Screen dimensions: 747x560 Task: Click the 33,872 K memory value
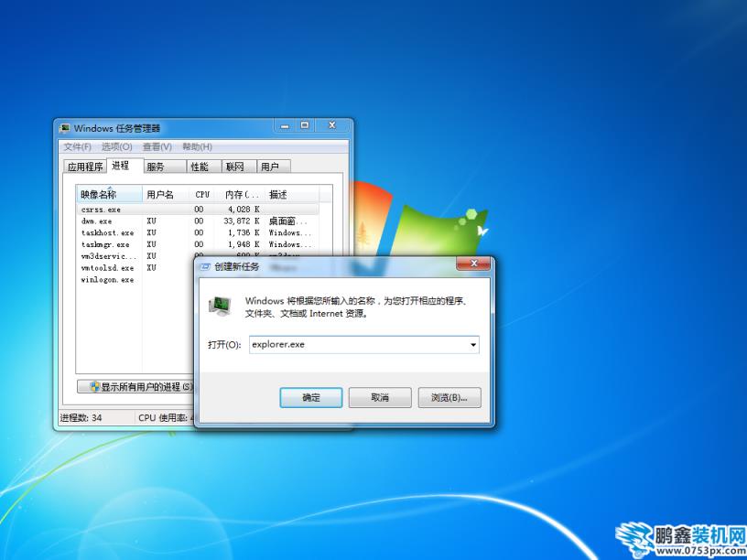(x=242, y=221)
